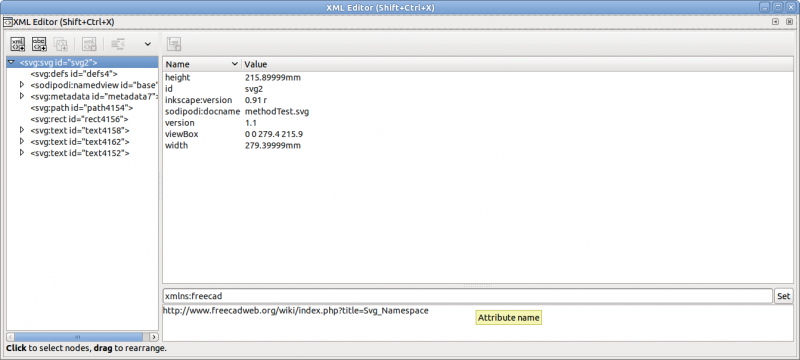Click the value methodTest.svg
The width and height of the screenshot is (800, 360).
click(x=277, y=111)
